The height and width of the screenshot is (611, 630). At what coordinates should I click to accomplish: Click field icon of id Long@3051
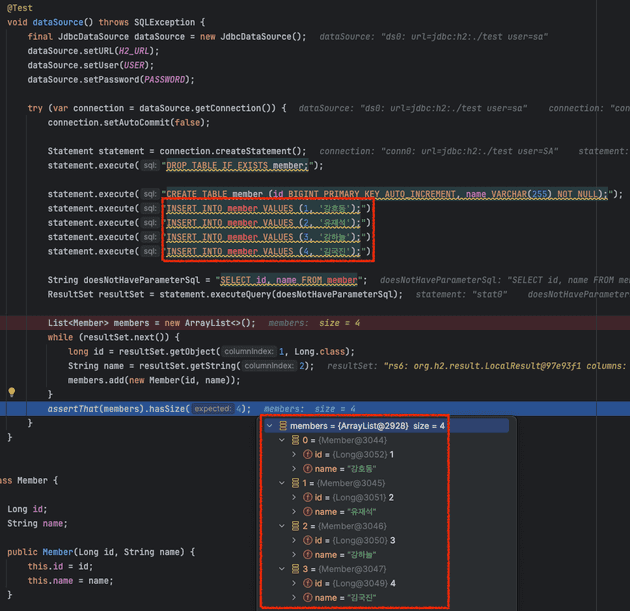coord(308,498)
